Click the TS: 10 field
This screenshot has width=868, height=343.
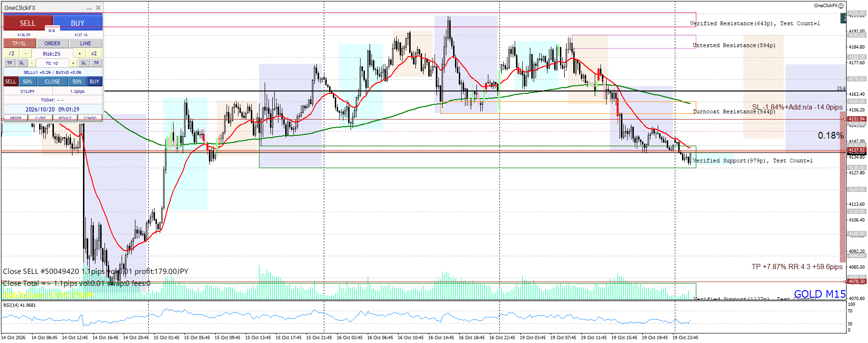click(52, 63)
